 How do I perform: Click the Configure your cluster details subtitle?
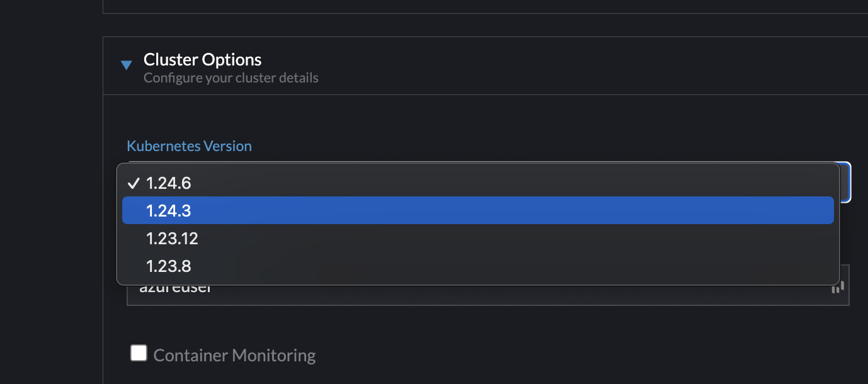click(x=231, y=77)
